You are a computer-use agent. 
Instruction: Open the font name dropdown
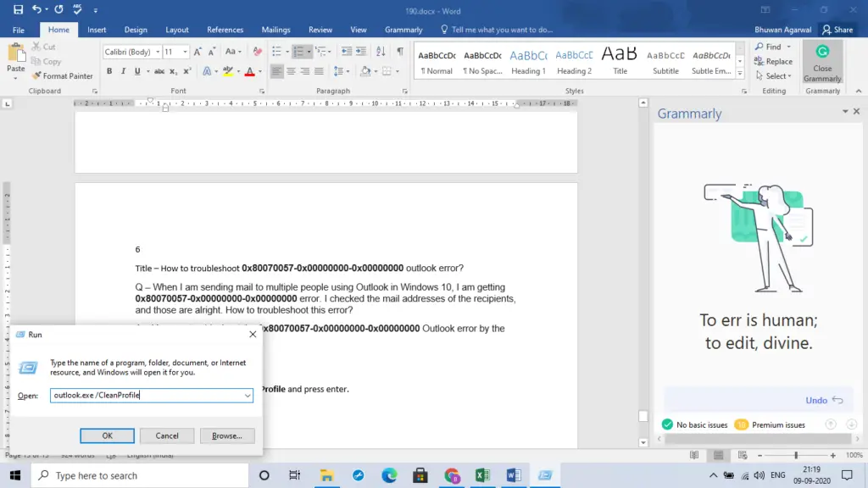click(158, 52)
